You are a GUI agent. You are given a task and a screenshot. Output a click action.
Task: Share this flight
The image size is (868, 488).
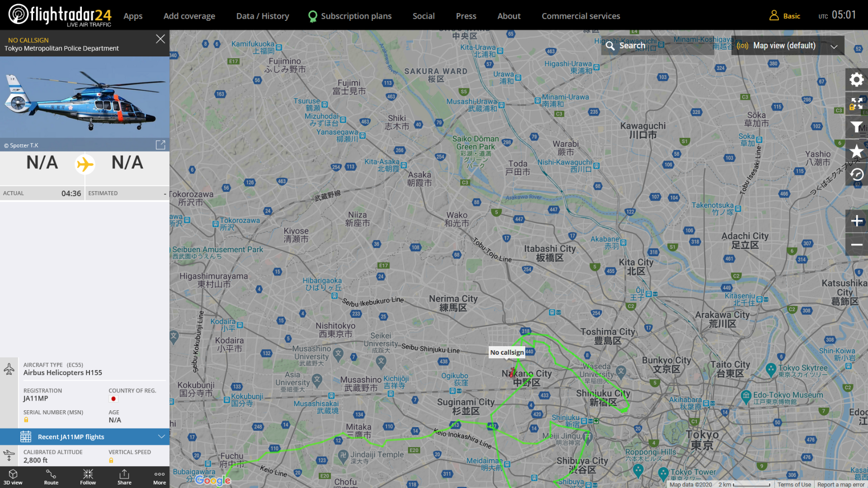pyautogui.click(x=125, y=477)
